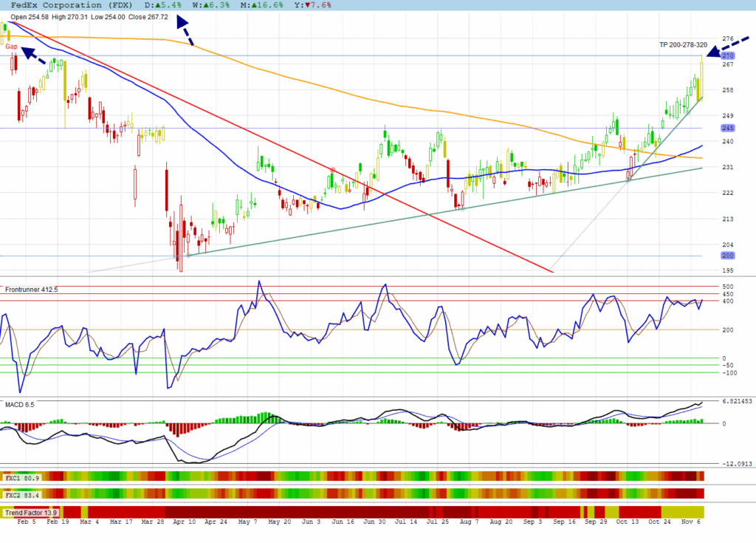This screenshot has height=543, width=756.
Task: Click the Nov 6 date on time axis
Action: click(x=690, y=522)
